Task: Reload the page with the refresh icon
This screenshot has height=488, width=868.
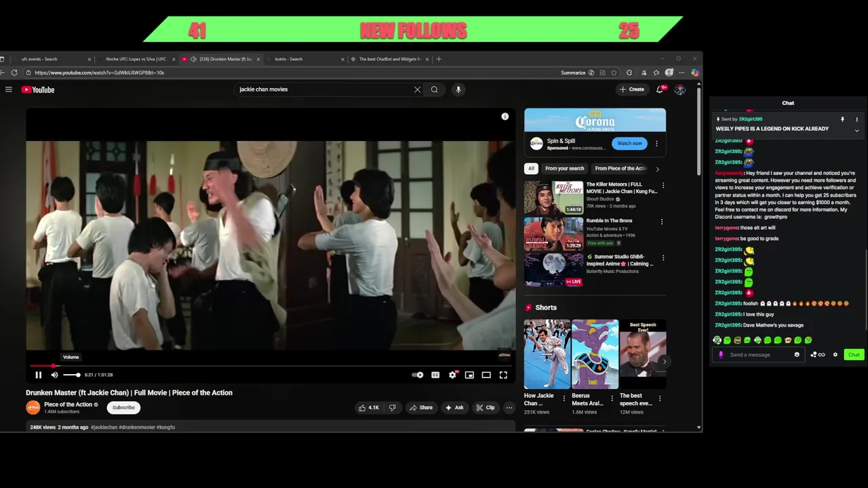Action: tap(14, 73)
